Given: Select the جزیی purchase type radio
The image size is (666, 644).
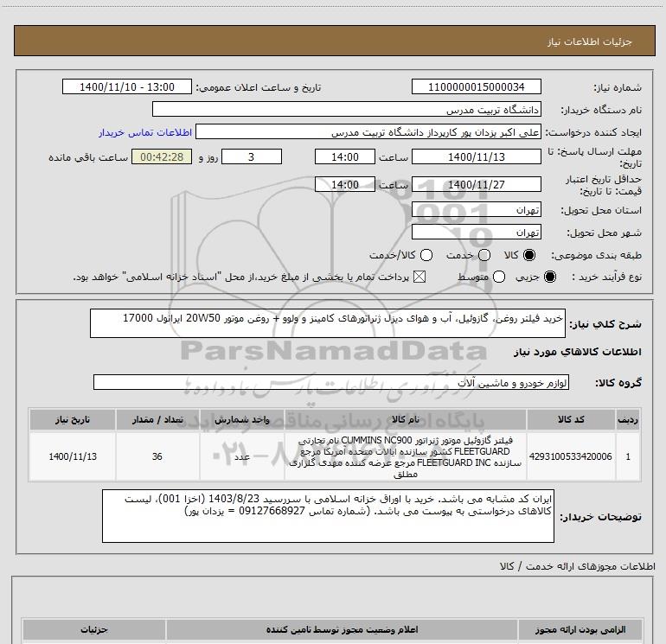Looking at the screenshot, I should 549,277.
